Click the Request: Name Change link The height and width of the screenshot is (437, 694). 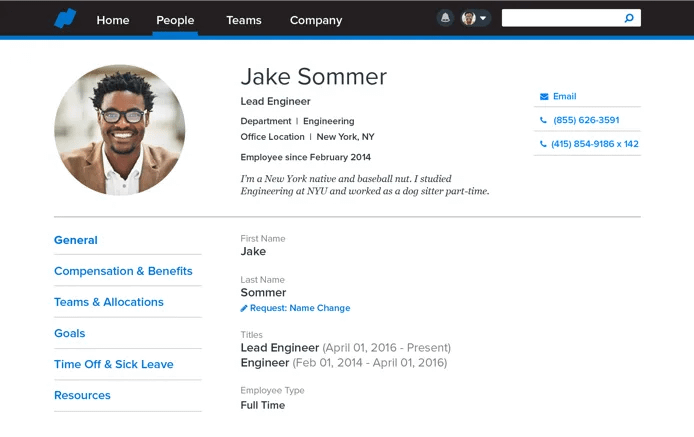coord(300,309)
